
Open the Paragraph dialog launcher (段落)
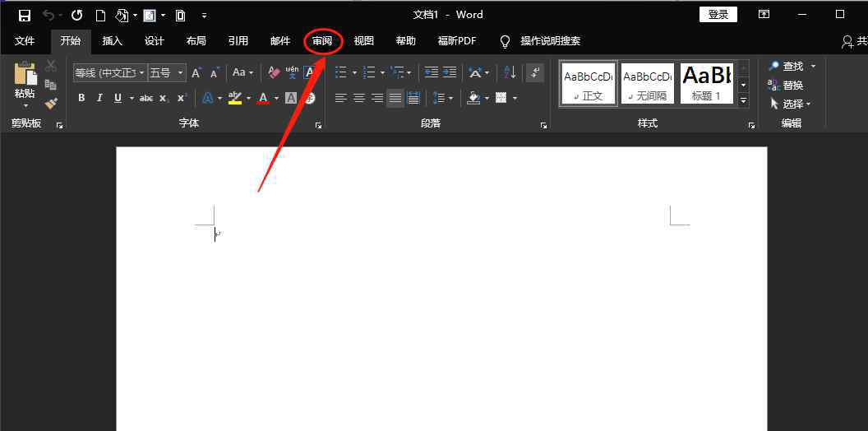tap(543, 126)
